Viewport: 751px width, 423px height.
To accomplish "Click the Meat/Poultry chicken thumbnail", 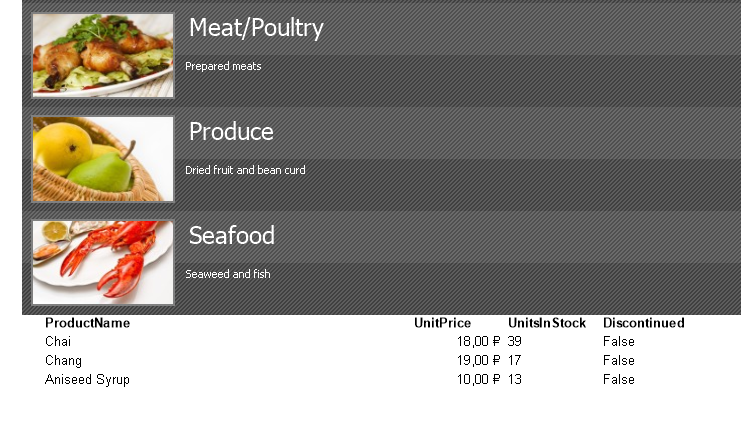I will click(103, 56).
